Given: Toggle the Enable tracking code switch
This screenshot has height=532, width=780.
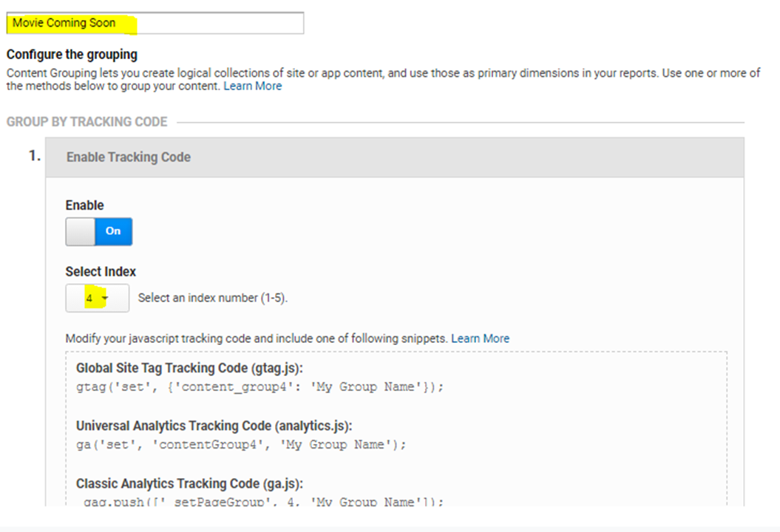Looking at the screenshot, I should (x=99, y=231).
